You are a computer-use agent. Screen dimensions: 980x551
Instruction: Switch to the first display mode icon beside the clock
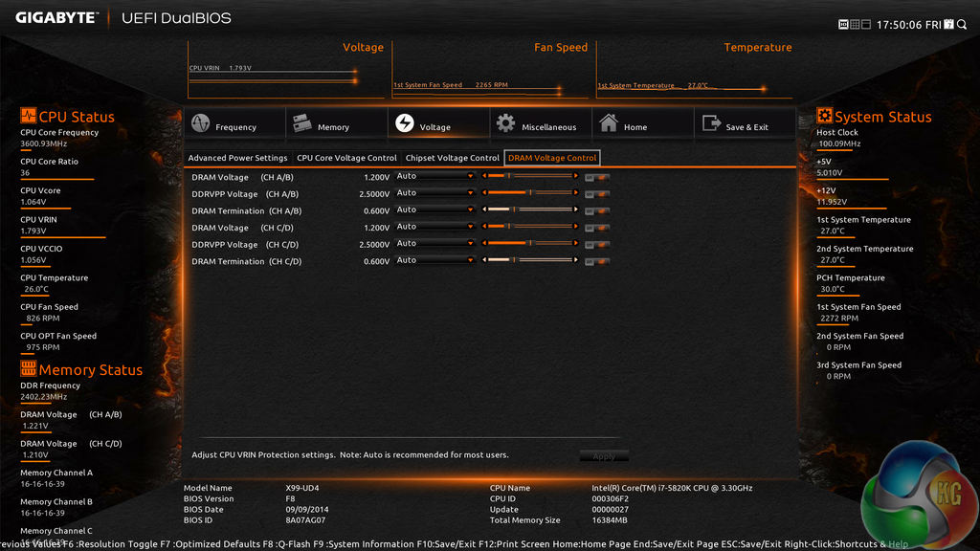[x=843, y=24]
